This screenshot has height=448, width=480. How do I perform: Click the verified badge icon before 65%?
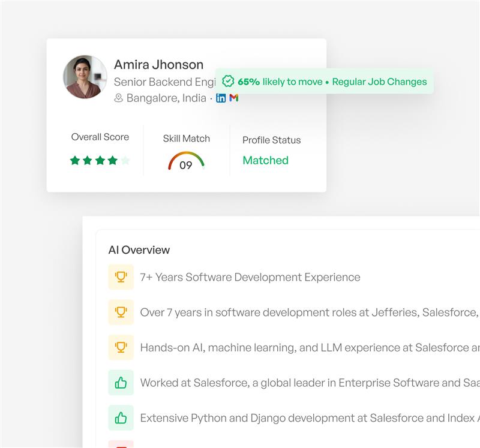(228, 82)
